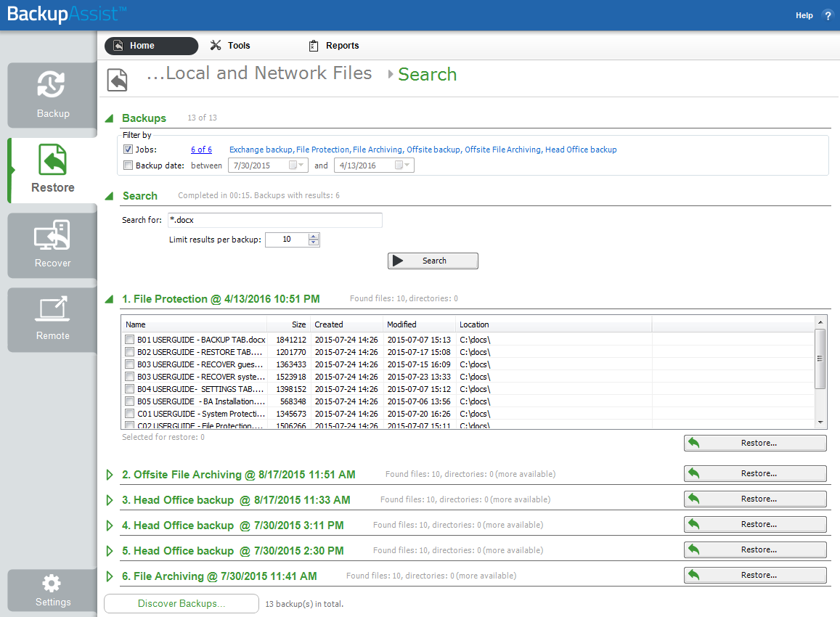Sort results by Name column
840x617 pixels.
195,324
